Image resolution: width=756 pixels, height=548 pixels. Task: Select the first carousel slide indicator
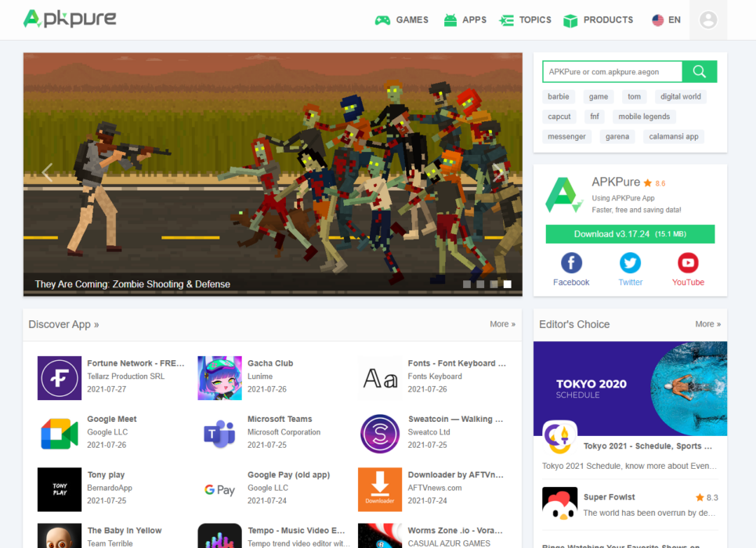pos(467,284)
